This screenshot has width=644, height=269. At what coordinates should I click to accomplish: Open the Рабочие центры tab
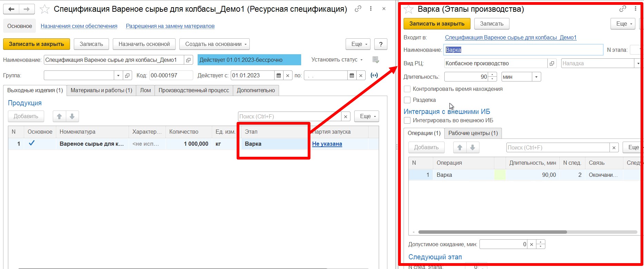pos(473,133)
